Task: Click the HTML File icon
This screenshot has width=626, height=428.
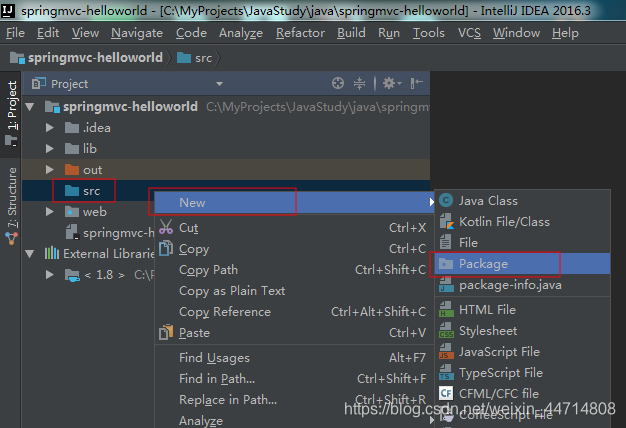Action: [x=446, y=309]
